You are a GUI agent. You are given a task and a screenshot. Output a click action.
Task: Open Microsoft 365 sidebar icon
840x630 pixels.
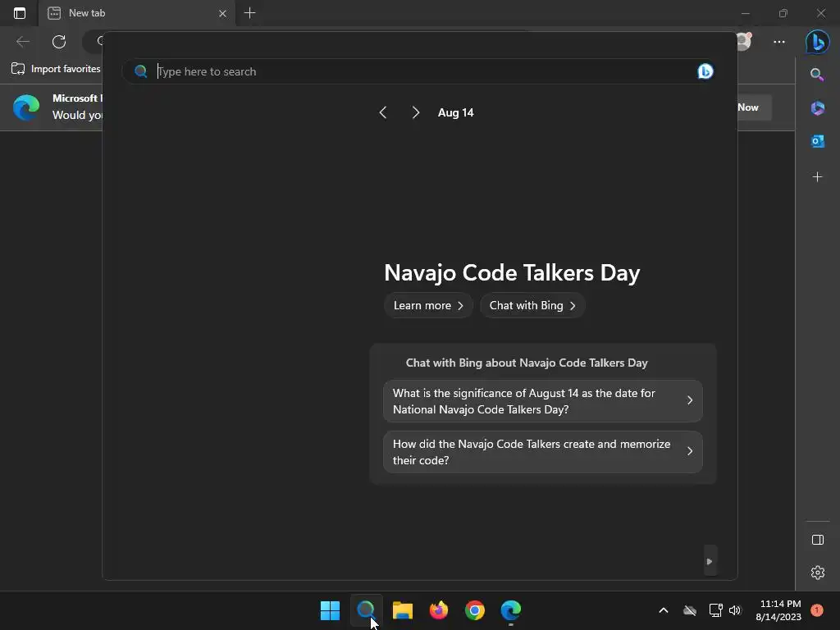818,107
